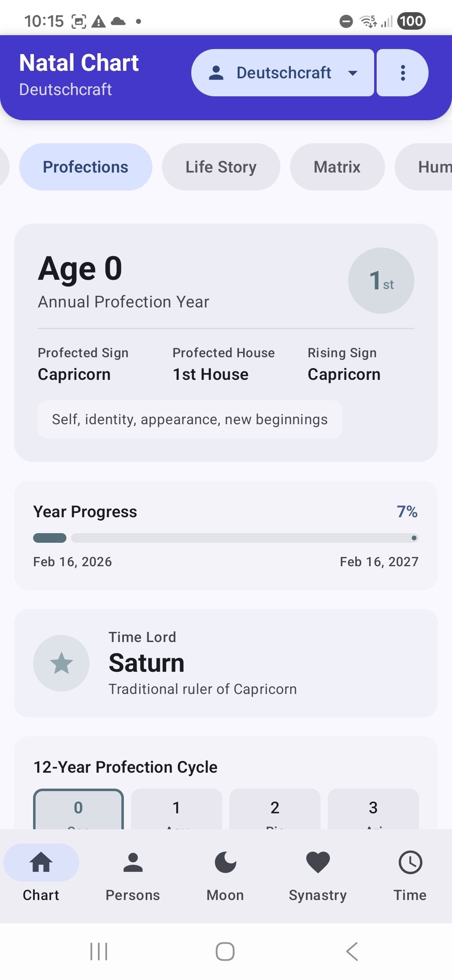
Task: Tap the 1st house circle badge
Action: coord(381,281)
